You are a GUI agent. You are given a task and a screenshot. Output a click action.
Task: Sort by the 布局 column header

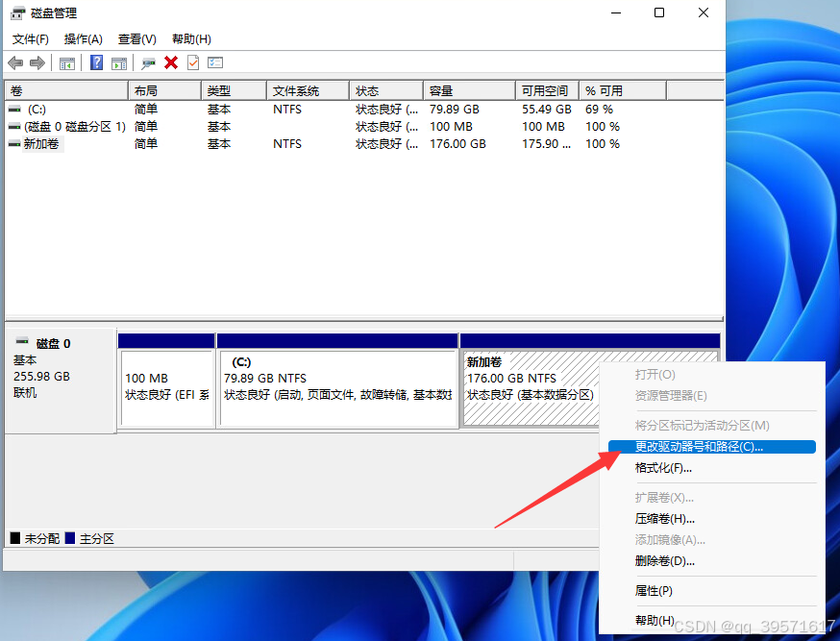[165, 91]
